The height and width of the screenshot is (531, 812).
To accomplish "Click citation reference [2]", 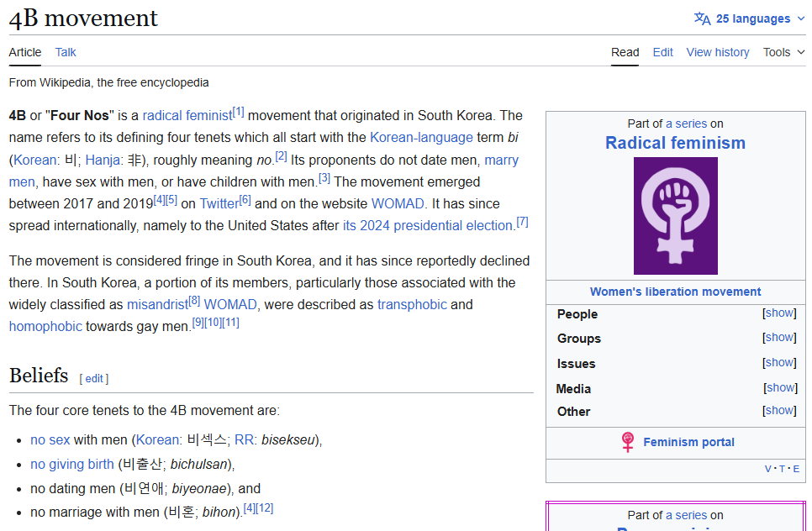I will (x=281, y=155).
